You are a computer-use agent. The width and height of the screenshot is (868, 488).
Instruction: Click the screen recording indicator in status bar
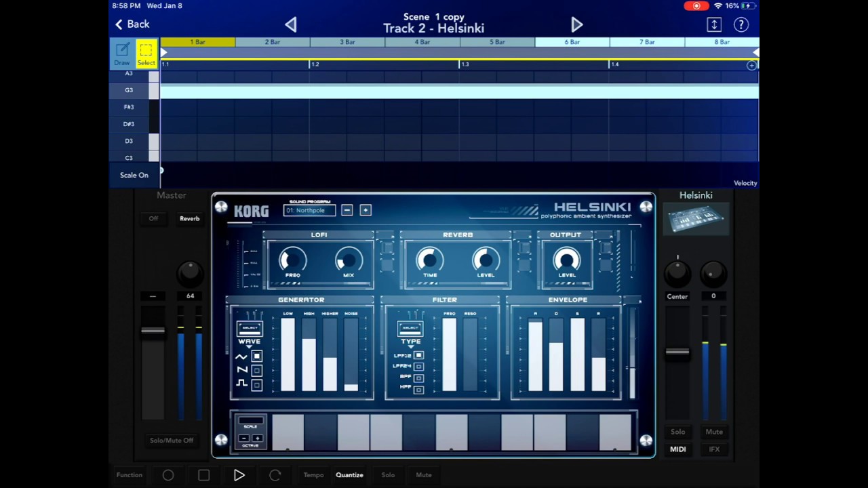point(696,5)
